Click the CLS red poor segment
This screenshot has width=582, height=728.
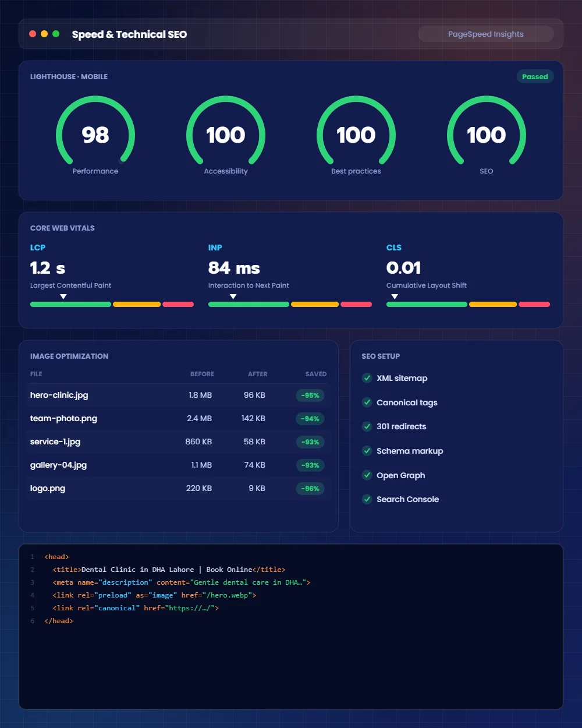[x=534, y=304]
